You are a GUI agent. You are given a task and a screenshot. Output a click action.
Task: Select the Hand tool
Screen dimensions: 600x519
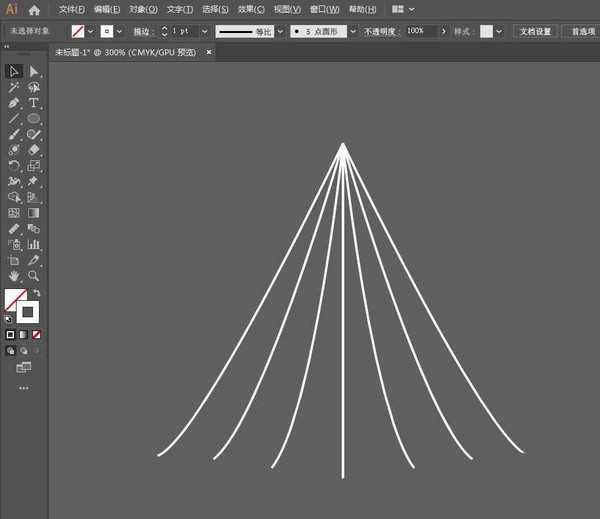click(14, 275)
